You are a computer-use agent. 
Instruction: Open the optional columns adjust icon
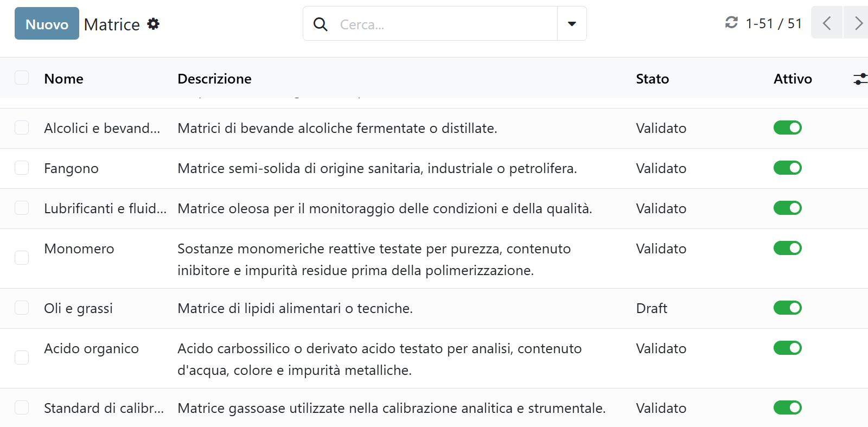(860, 79)
